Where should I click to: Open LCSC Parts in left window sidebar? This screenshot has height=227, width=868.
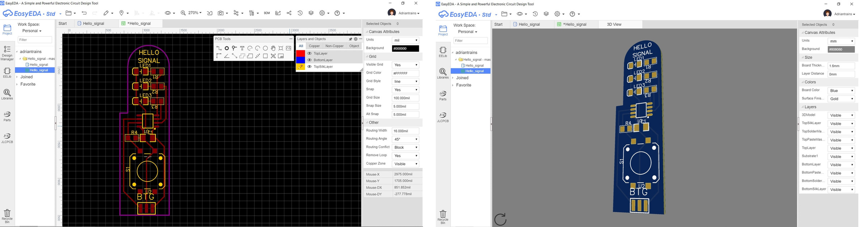pos(7,117)
